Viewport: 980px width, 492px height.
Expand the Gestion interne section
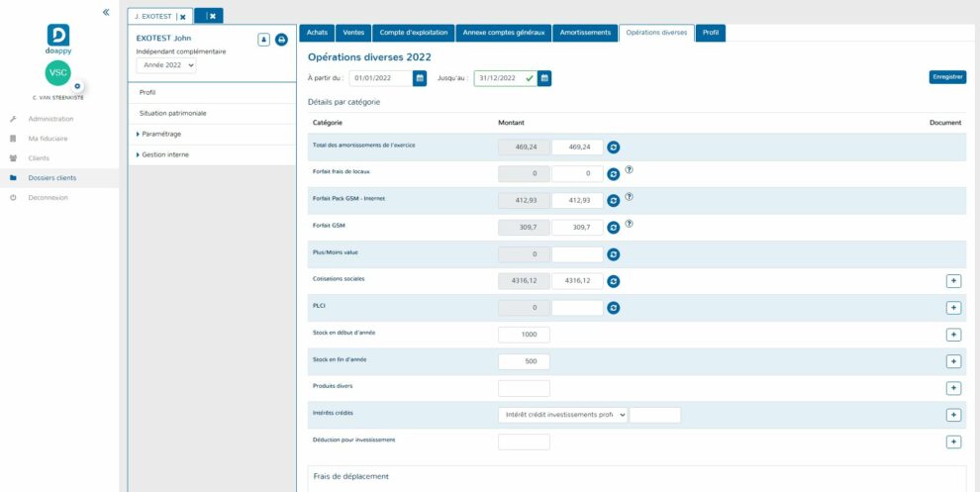pyautogui.click(x=164, y=154)
